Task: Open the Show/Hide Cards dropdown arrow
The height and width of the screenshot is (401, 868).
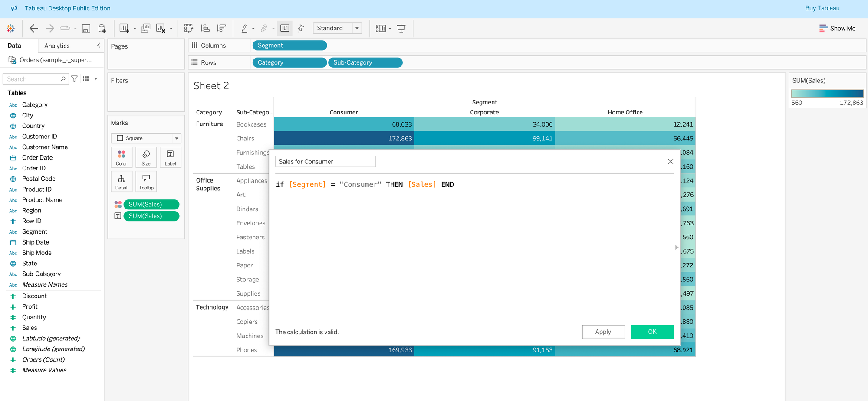Action: pyautogui.click(x=390, y=29)
